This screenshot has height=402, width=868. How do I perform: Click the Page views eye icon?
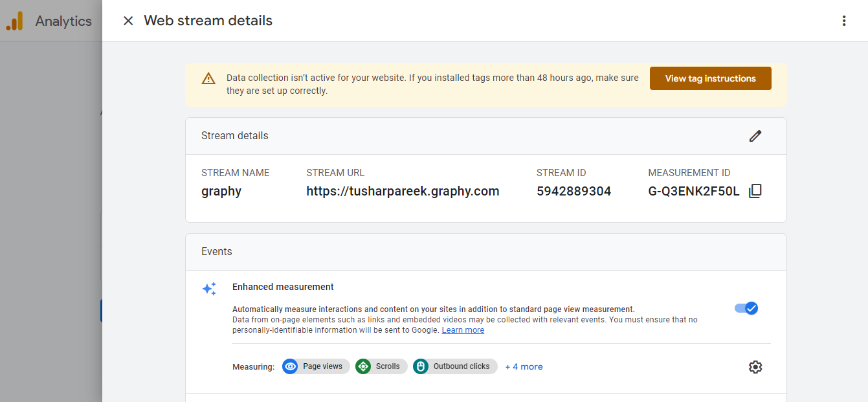tap(291, 366)
